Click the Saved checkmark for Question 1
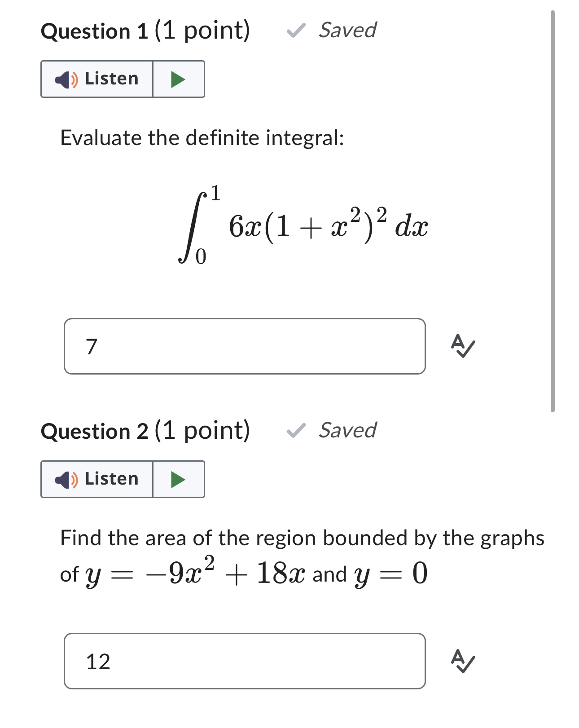The height and width of the screenshot is (728, 579). coord(296,30)
